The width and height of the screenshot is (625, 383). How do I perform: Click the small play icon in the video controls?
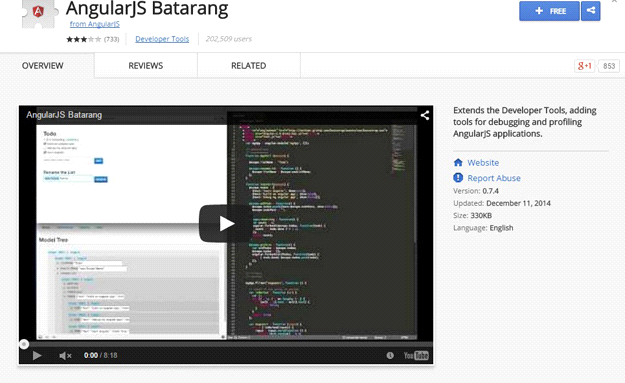coord(37,356)
